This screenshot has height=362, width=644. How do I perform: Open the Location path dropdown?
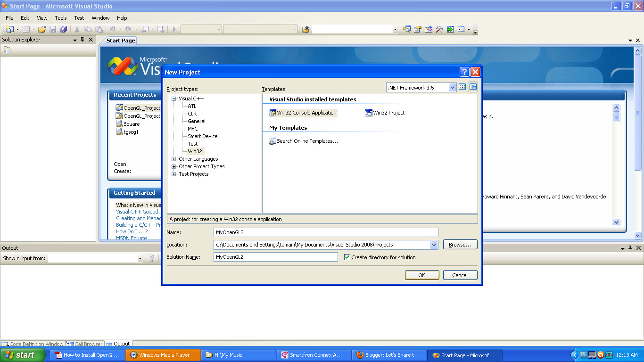434,245
